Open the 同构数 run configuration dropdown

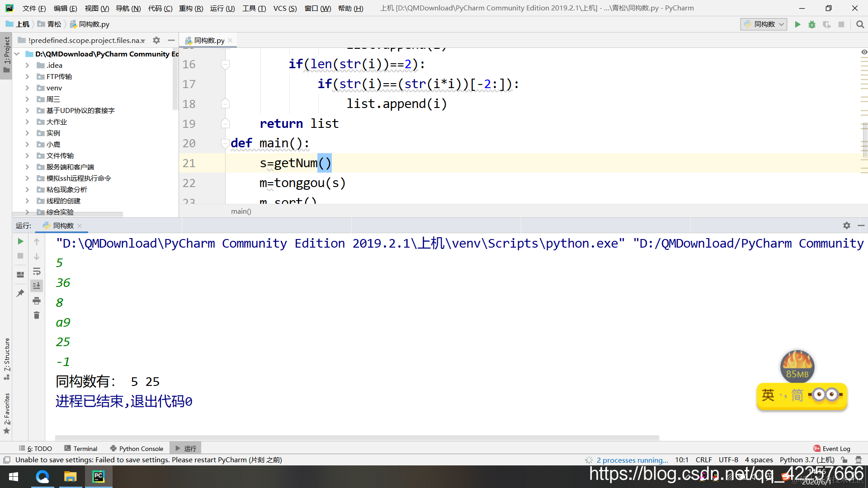[x=764, y=24]
